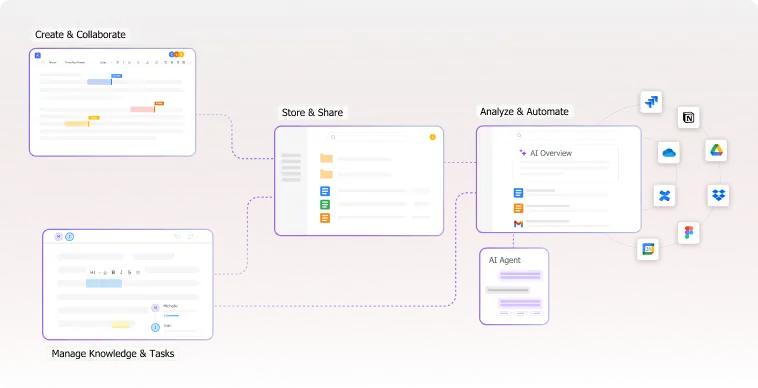Click the Google Drive icon
Screen dimensions: 758x388
[716, 150]
